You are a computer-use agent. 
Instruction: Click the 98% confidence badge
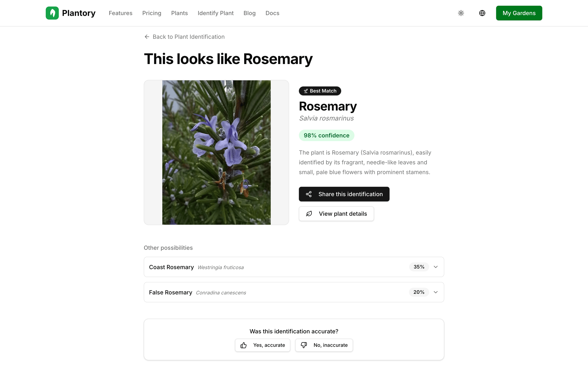click(x=326, y=135)
